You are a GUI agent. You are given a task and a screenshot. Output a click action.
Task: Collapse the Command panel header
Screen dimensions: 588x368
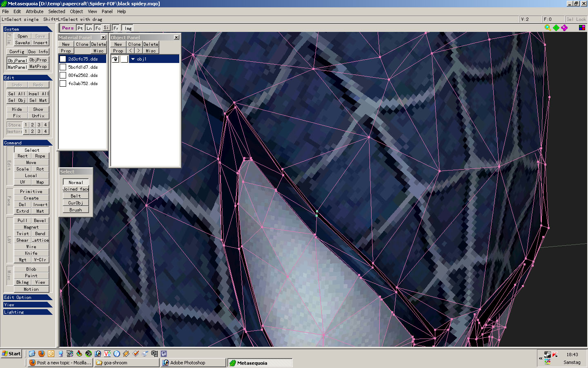(x=27, y=143)
